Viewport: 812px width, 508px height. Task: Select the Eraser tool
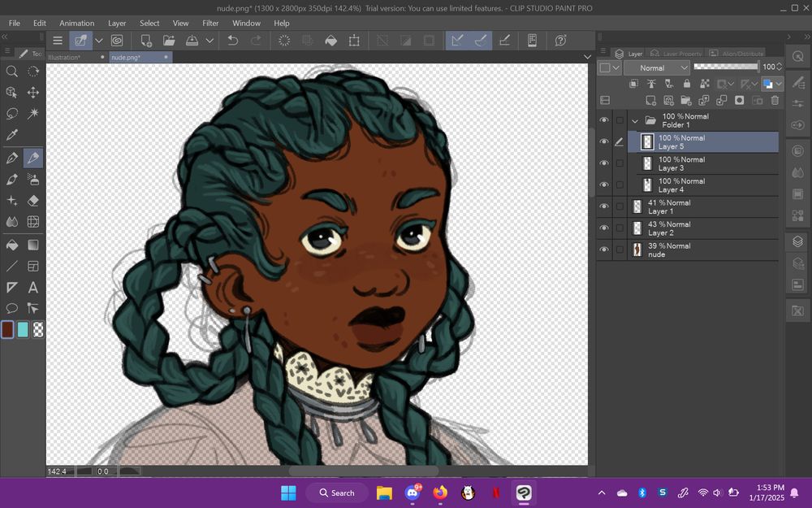(33, 201)
